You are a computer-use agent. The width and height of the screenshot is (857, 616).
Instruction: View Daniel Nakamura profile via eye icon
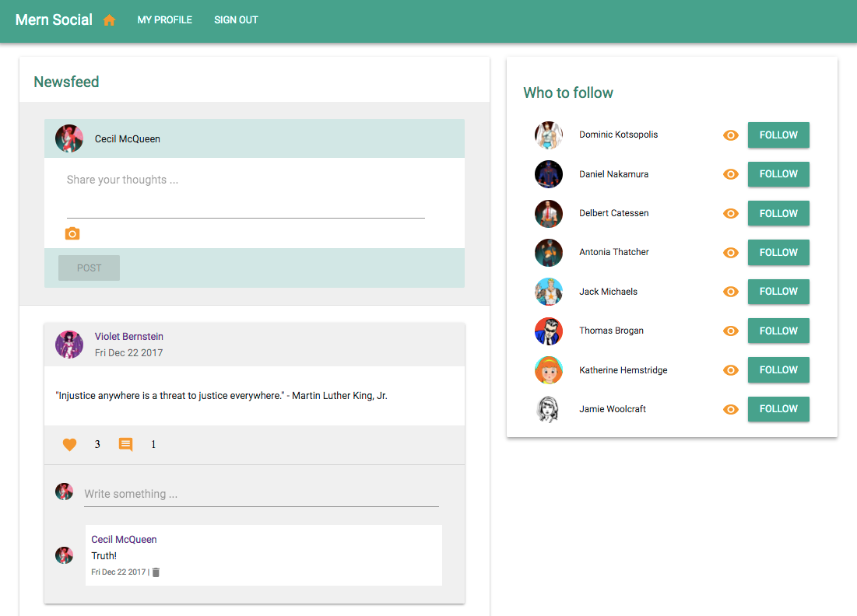coord(730,174)
